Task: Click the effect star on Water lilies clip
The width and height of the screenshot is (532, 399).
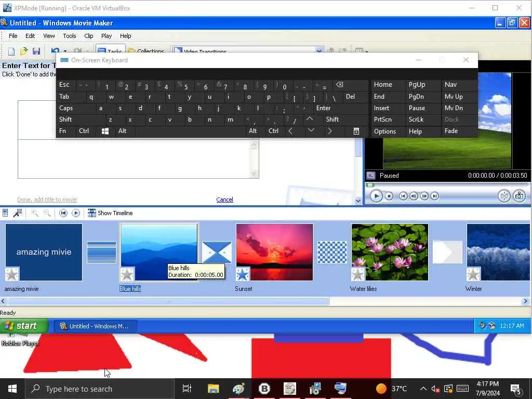Action: pos(358,274)
